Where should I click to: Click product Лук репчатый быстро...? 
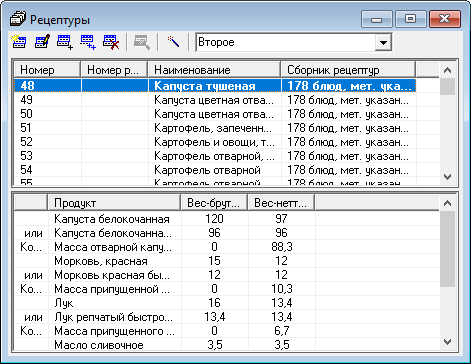point(113,317)
